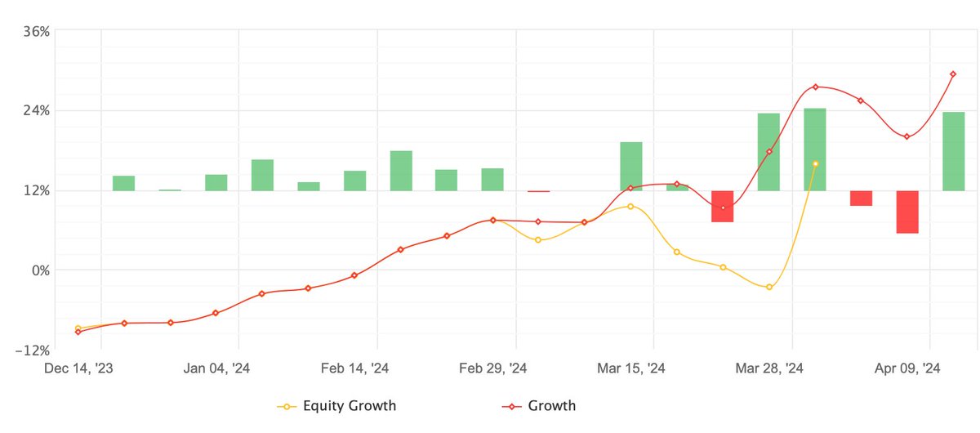Select the tallest green bar near Mar 28
This screenshot has height=433, width=980.
tap(815, 150)
